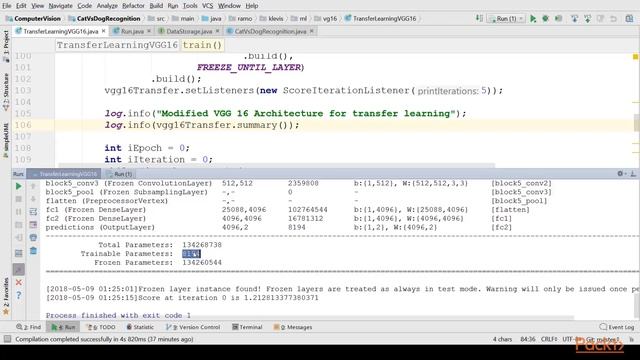Click the highlighted Trainable Parameters value
Screen dimensions: 640x360
[x=191, y=254]
